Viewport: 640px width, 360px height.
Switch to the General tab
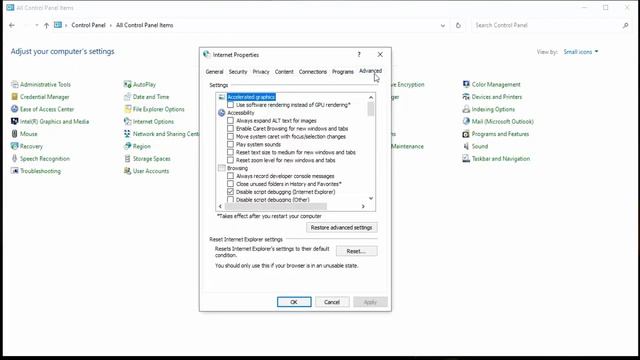click(x=214, y=72)
